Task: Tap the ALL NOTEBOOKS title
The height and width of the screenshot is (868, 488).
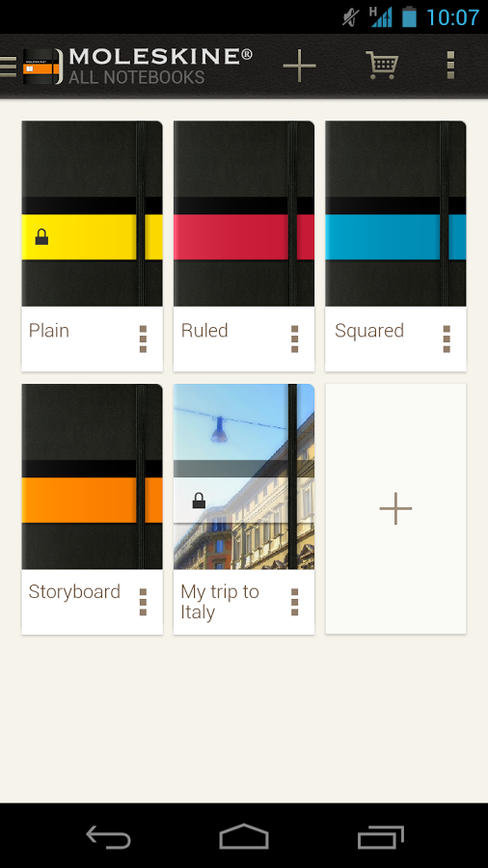Action: [x=137, y=77]
